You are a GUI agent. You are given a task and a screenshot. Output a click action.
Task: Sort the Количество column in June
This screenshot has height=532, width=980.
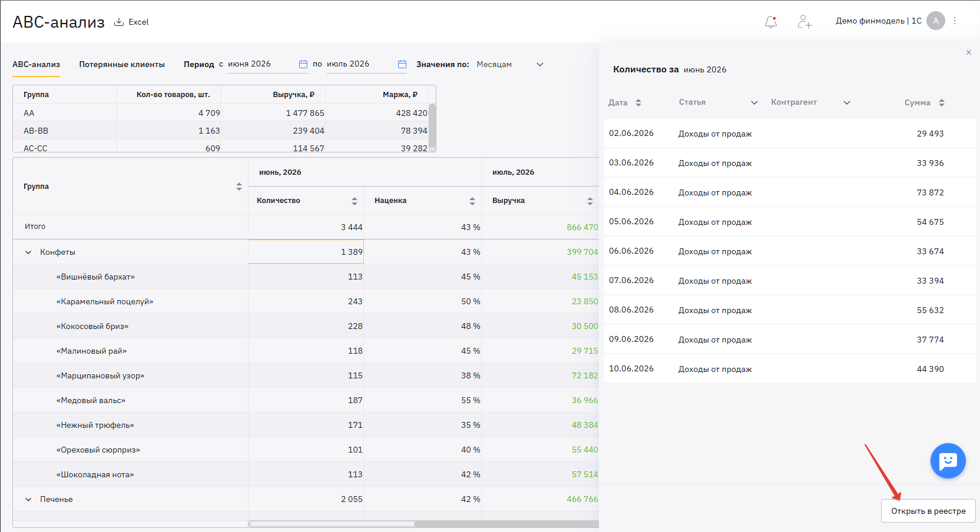point(355,201)
